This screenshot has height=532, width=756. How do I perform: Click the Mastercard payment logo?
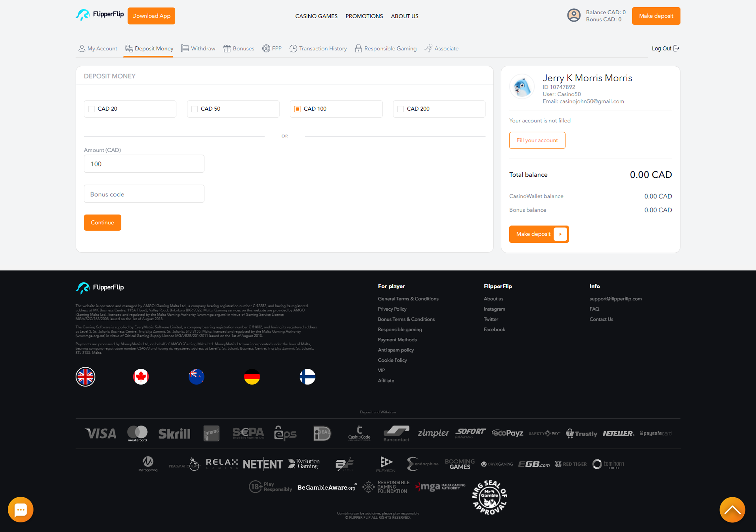(x=137, y=434)
